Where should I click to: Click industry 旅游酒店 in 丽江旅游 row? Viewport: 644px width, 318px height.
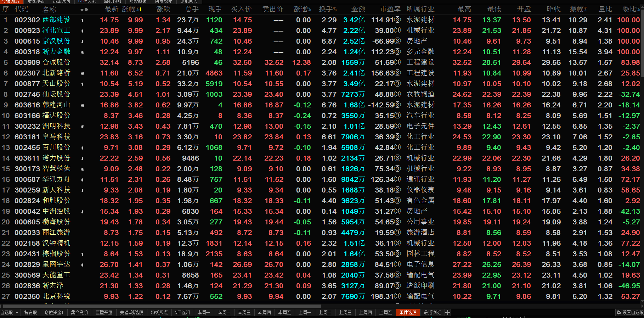click(x=420, y=233)
